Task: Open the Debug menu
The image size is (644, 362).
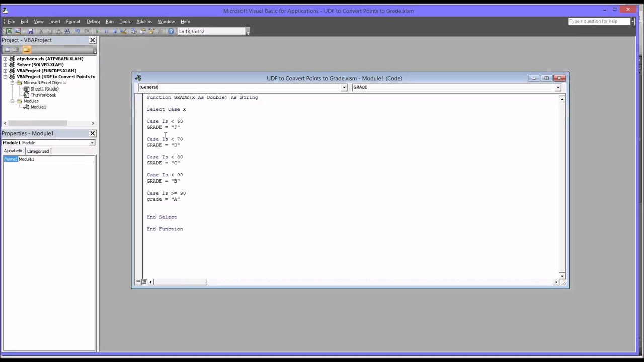Action: tap(93, 21)
